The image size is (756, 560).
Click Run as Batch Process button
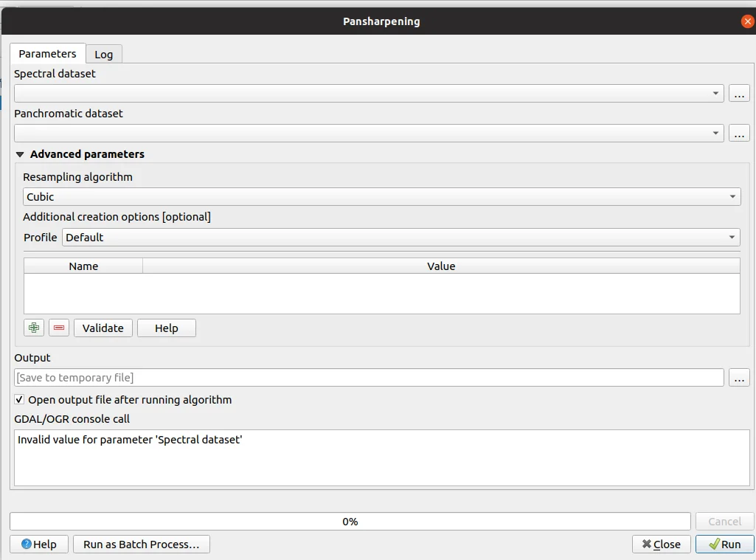pyautogui.click(x=142, y=545)
